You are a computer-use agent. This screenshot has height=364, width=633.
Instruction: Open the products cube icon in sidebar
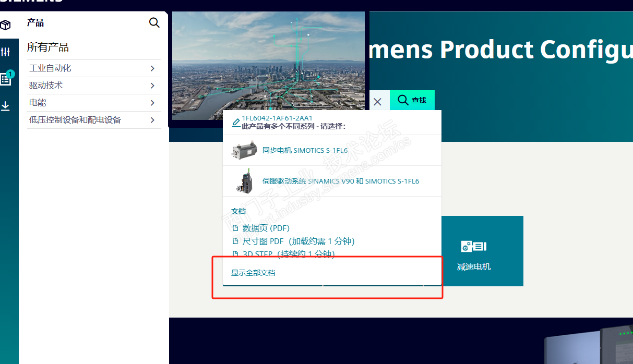tap(5, 25)
